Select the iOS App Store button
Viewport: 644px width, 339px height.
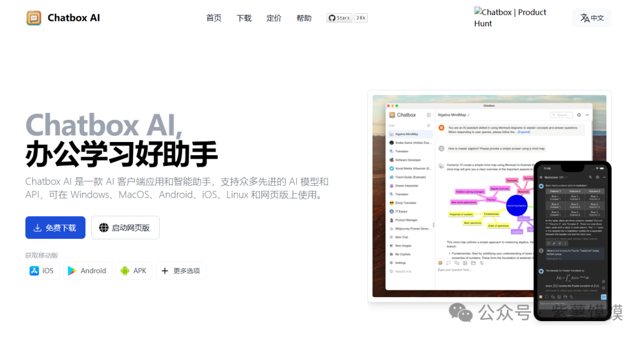[x=42, y=271]
